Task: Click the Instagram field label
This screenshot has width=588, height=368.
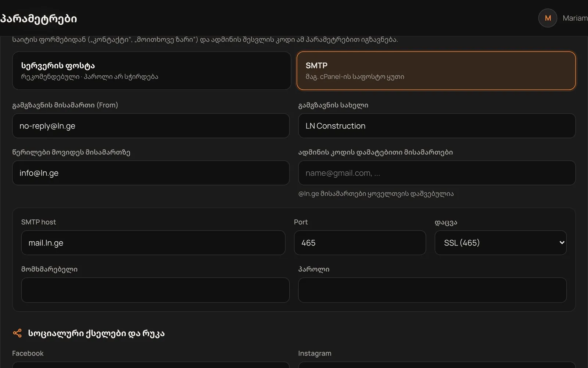Action: click(315, 353)
